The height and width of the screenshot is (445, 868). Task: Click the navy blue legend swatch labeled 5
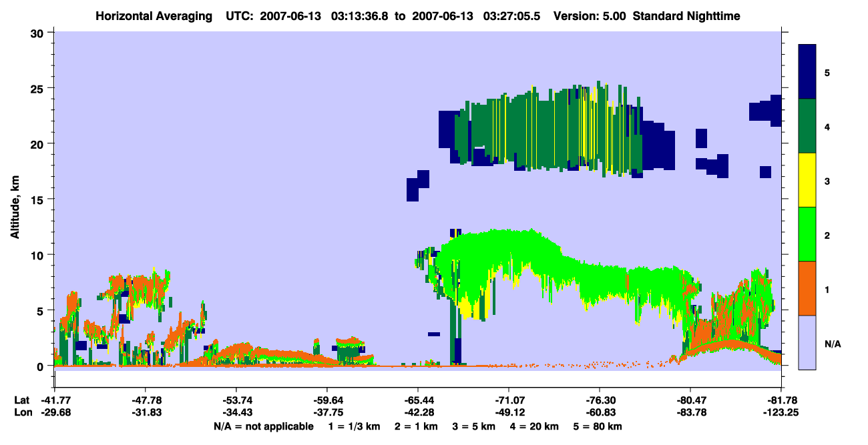click(807, 72)
